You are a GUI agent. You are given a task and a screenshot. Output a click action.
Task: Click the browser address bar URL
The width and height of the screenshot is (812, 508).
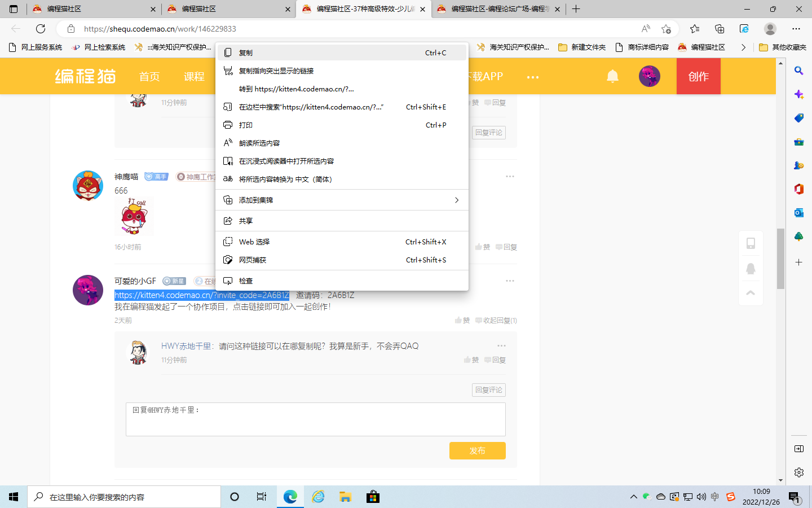[x=160, y=29]
